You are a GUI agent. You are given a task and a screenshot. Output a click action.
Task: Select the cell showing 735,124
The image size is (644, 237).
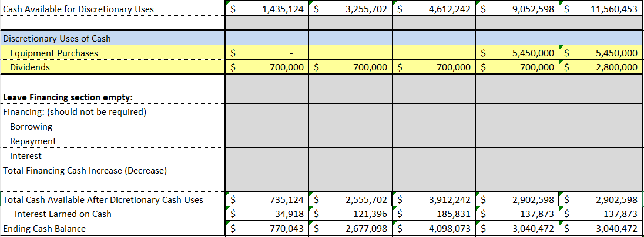267,199
